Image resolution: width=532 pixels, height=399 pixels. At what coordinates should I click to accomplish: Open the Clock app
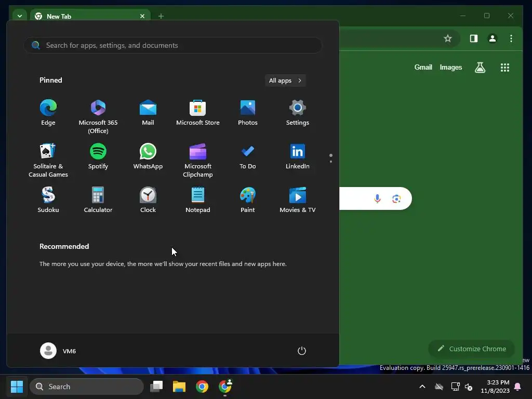coord(148,200)
